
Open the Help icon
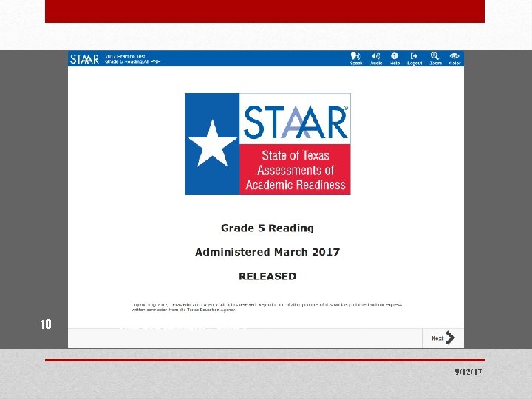click(395, 58)
